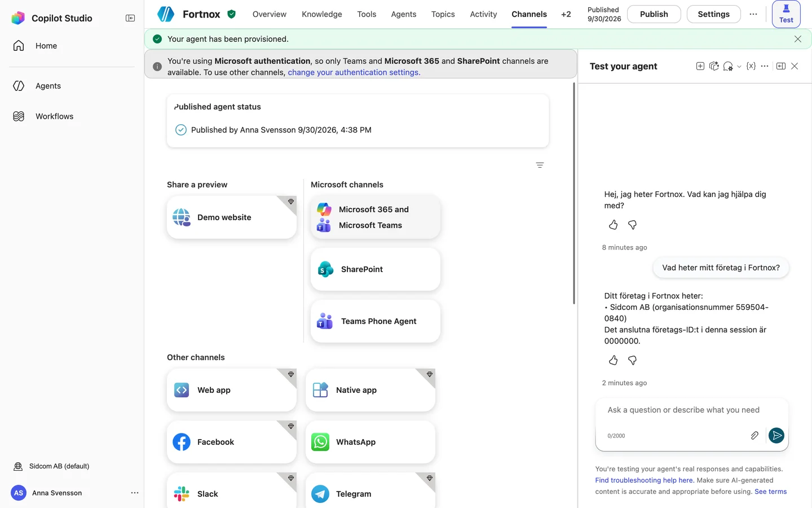This screenshot has width=812, height=508.
Task: Dock the test panel using layout icon
Action: 781,66
